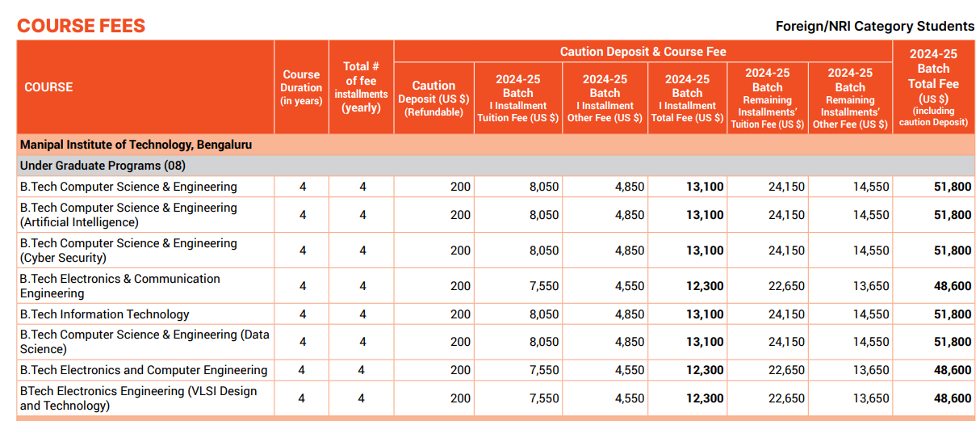The height and width of the screenshot is (421, 980).
Task: Click 22,650 remaining tuition for Electronics & Communication
Action: click(786, 286)
